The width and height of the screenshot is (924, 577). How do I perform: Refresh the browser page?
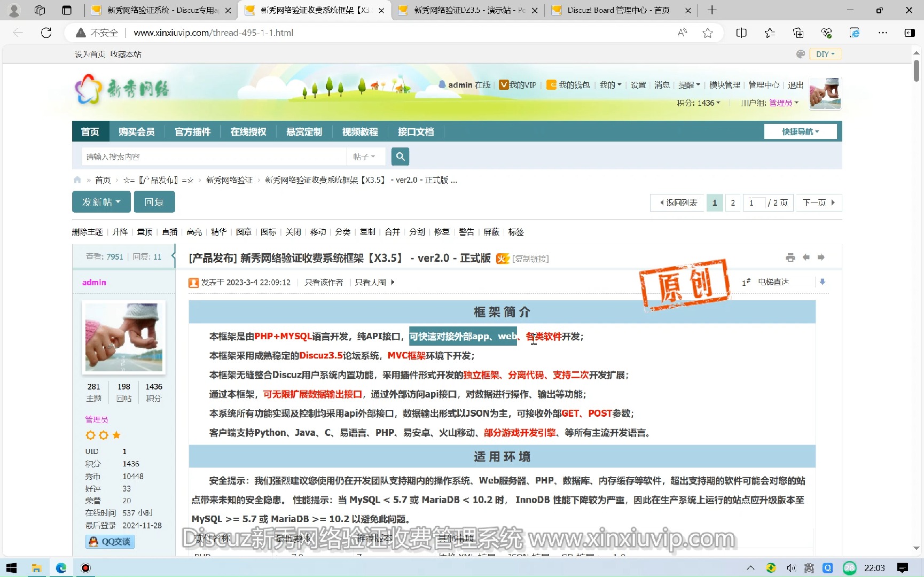46,33
